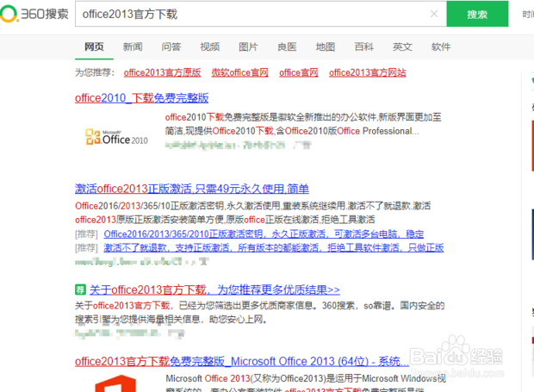Open the 图片 tab

[x=248, y=47]
